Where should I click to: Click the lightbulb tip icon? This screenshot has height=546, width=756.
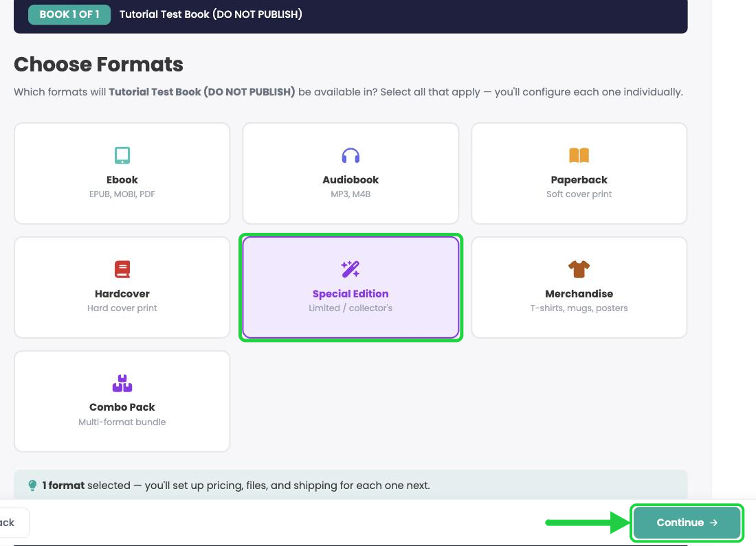pyautogui.click(x=32, y=486)
